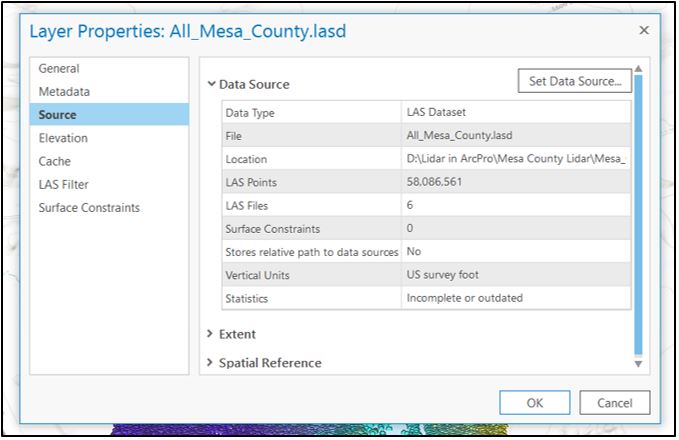
Task: Click the File label cell
Action: (x=312, y=136)
